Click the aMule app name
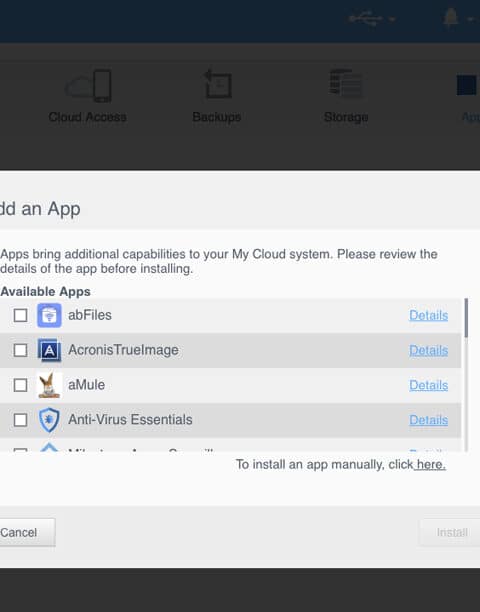Screen dimensions: 480x612 pyautogui.click(x=86, y=385)
